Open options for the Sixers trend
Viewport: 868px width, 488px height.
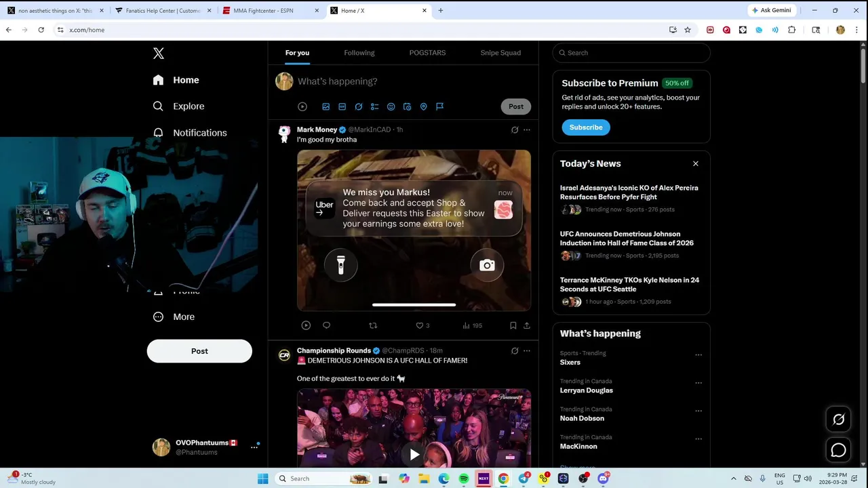click(698, 354)
